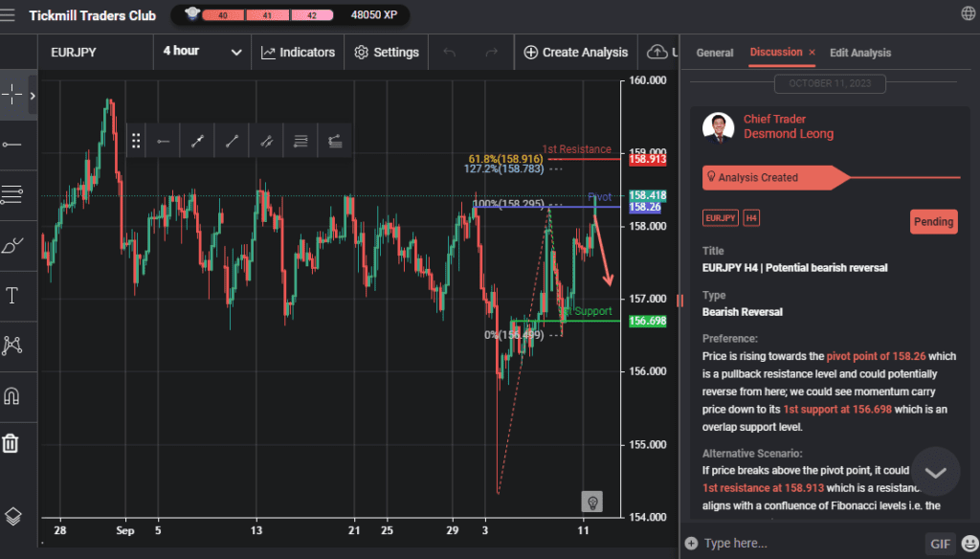Click the pivot point of 158.26 link
The image size is (980, 559).
point(876,356)
